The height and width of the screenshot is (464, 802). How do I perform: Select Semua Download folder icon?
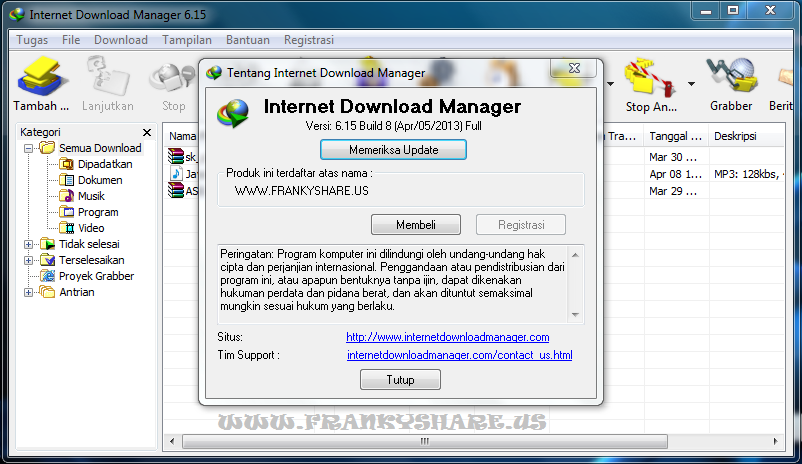(x=47, y=148)
